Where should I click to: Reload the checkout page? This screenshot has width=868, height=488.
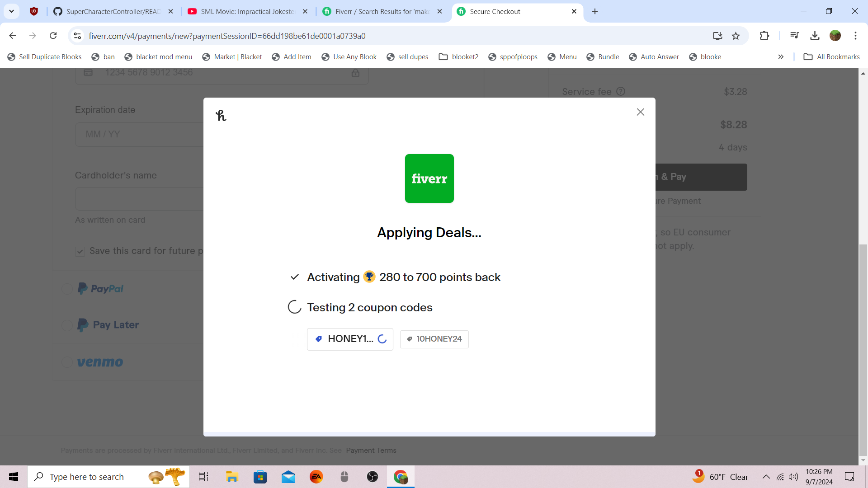(53, 36)
